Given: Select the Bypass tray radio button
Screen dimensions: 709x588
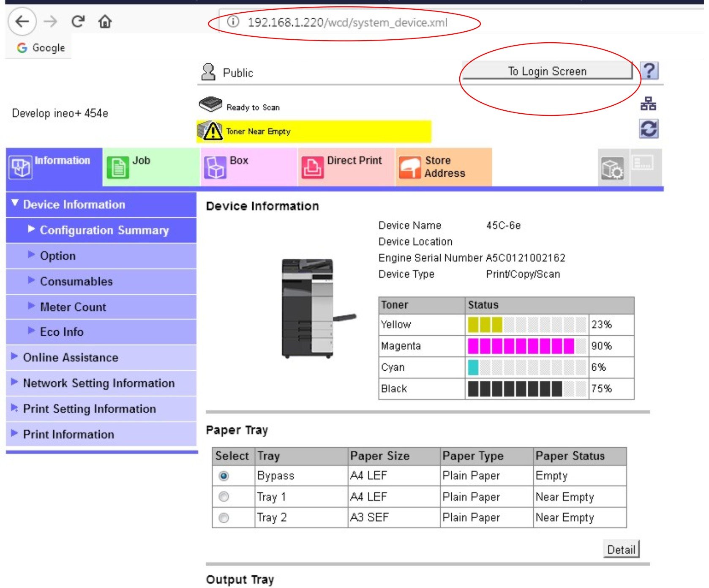Looking at the screenshot, I should [224, 476].
